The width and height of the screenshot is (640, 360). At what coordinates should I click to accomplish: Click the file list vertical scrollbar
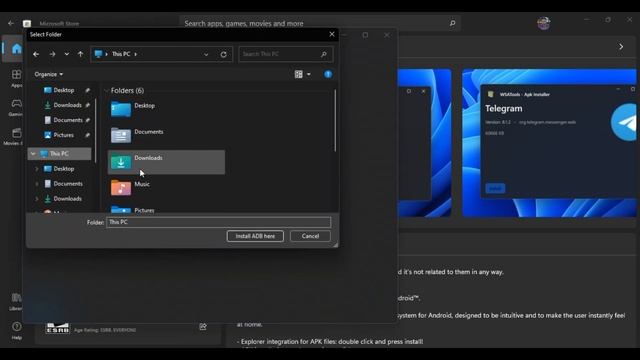[335, 121]
